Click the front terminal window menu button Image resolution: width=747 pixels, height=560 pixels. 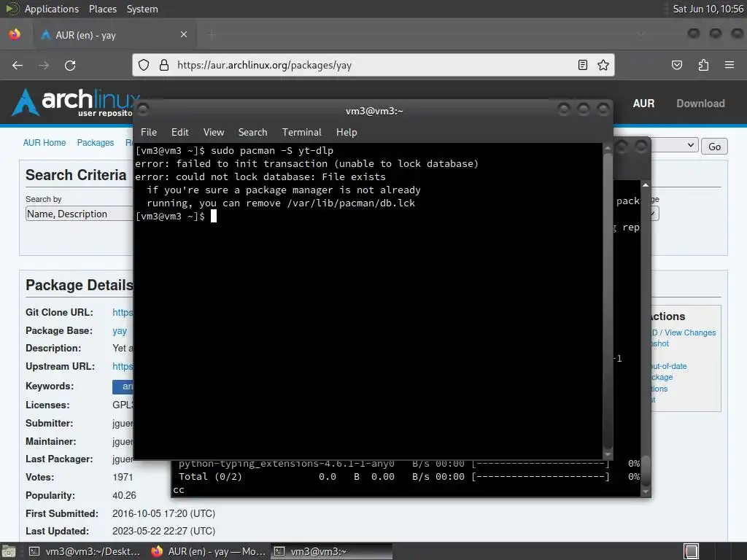click(143, 110)
